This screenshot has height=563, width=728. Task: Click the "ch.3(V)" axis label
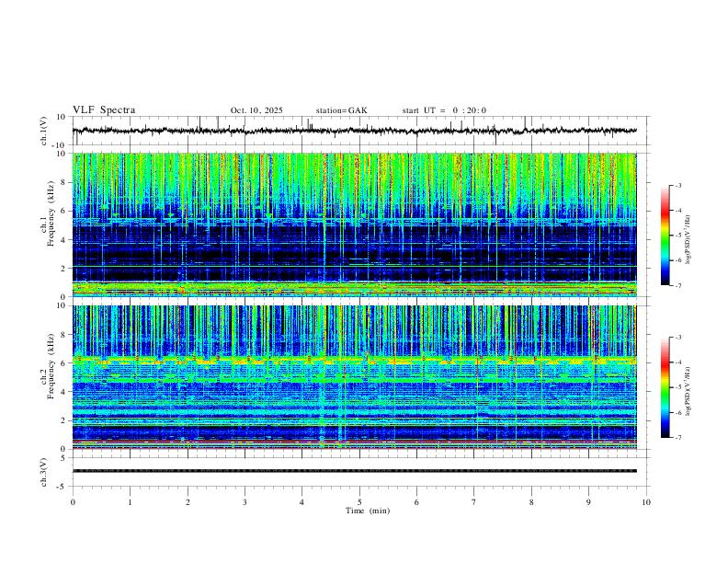44,472
